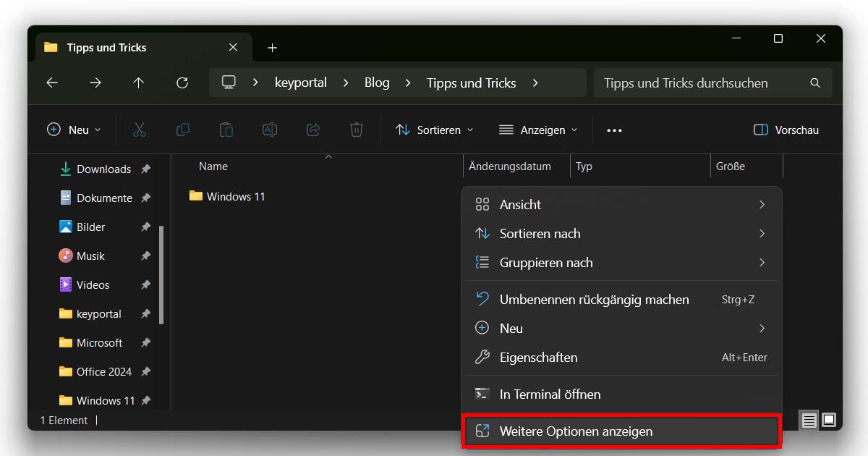Viewport: 868px width, 456px height.
Task: Switch to details view via status bar toggle
Action: click(809, 420)
